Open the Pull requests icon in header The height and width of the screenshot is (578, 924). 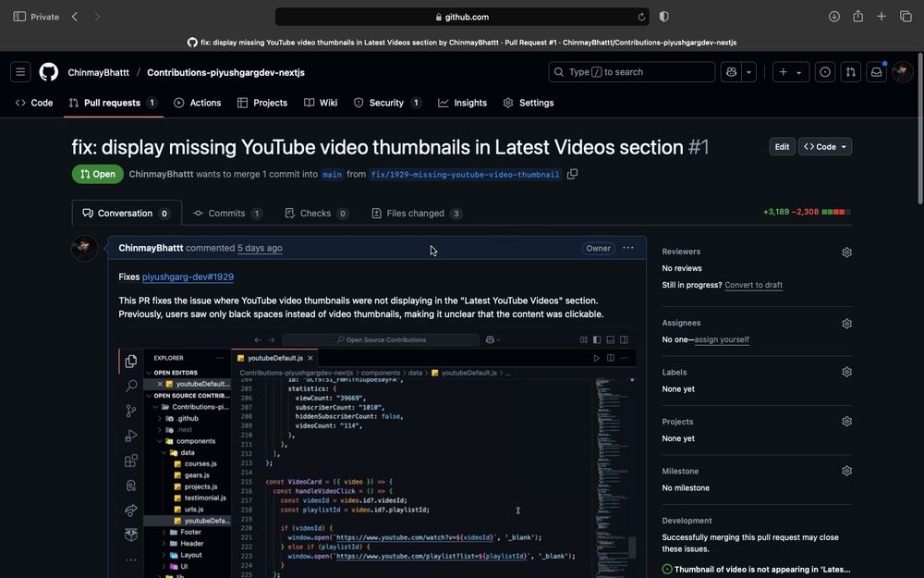(851, 72)
